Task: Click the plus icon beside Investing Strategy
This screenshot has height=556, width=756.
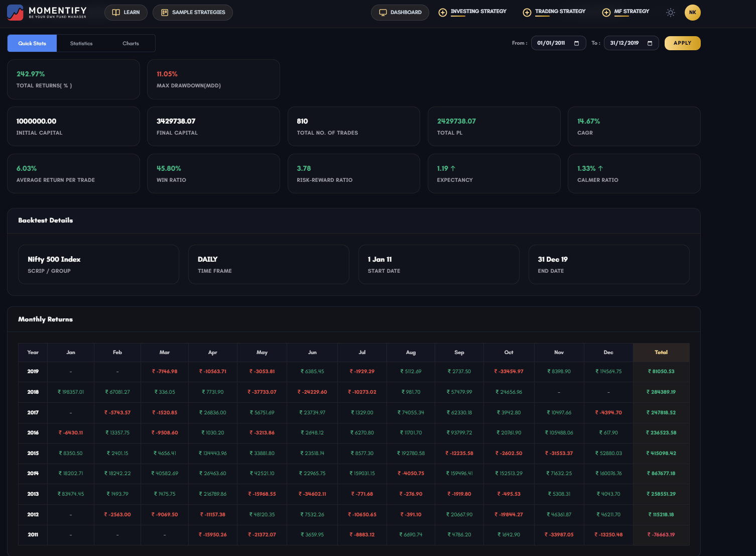Action: 443,13
